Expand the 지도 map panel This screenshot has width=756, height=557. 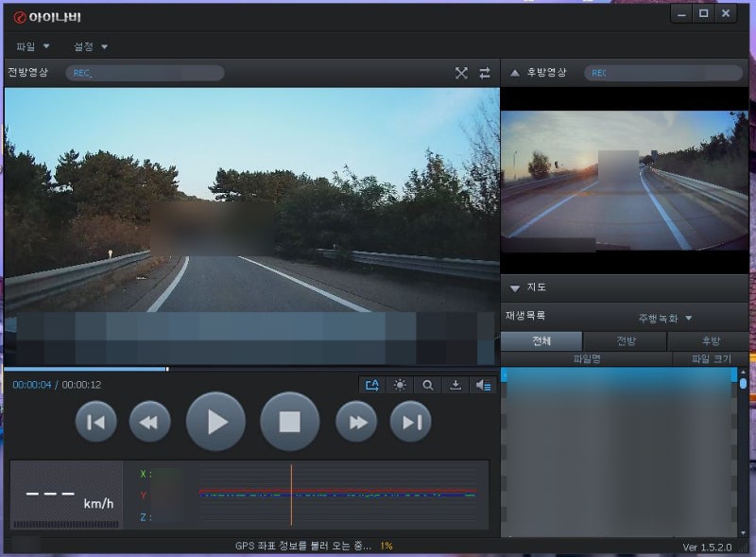click(514, 288)
